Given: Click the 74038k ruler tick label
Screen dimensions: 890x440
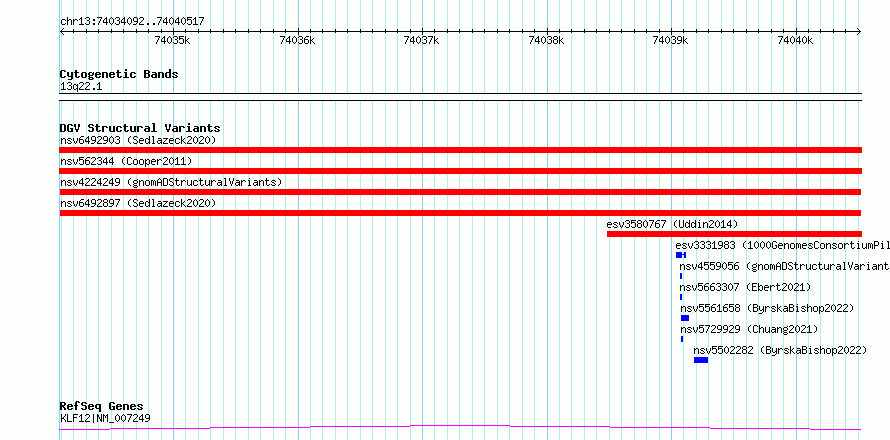Looking at the screenshot, I should pyautogui.click(x=547, y=40).
